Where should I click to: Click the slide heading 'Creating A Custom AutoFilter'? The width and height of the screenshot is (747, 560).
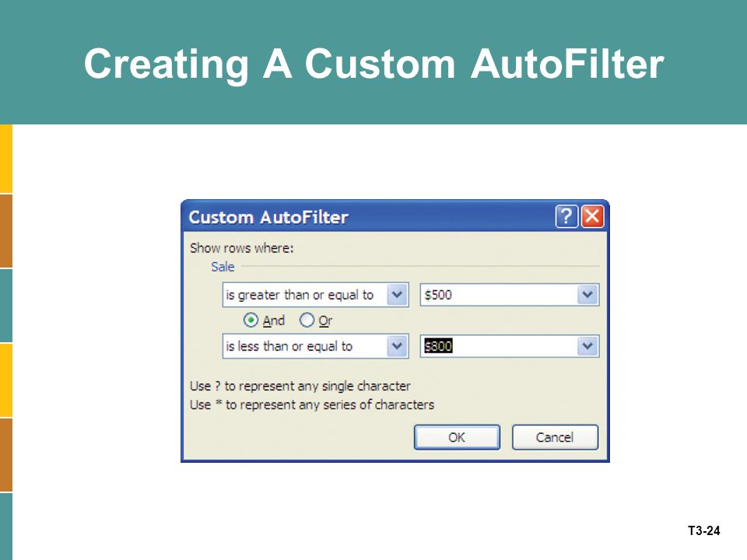(x=374, y=64)
